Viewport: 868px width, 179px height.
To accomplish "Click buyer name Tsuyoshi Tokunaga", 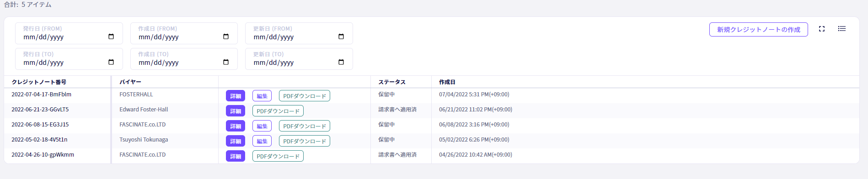I will [144, 140].
